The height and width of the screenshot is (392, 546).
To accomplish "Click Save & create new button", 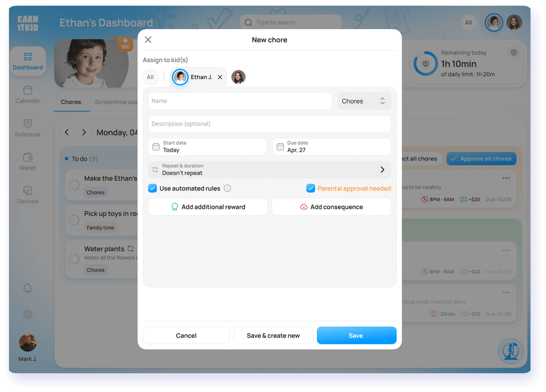I will pos(273,335).
